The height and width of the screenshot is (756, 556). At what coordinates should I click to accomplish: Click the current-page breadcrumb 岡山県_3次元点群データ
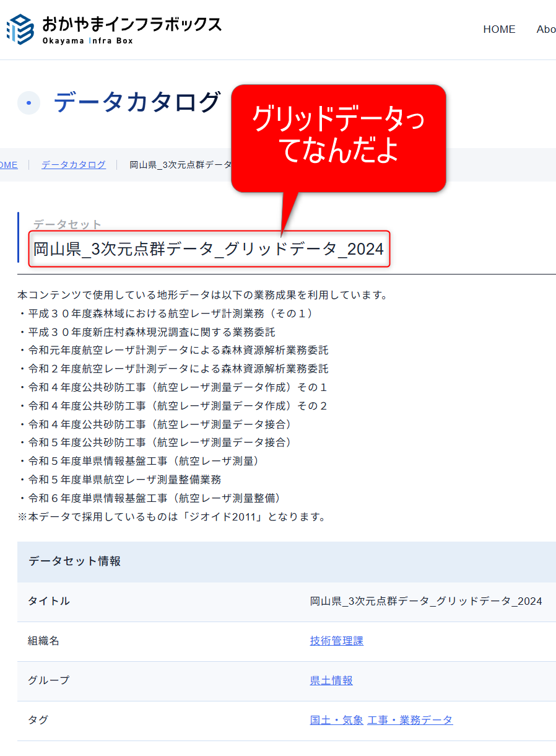[180, 165]
